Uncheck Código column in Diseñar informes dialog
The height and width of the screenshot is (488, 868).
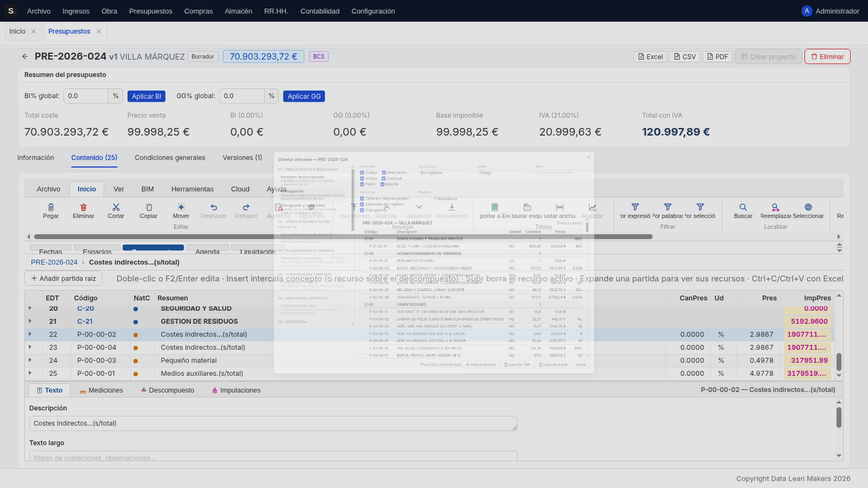[x=362, y=173]
